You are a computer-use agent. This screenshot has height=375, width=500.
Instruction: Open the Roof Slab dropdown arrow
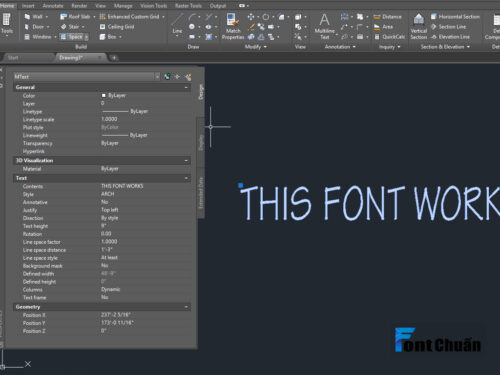(94, 17)
